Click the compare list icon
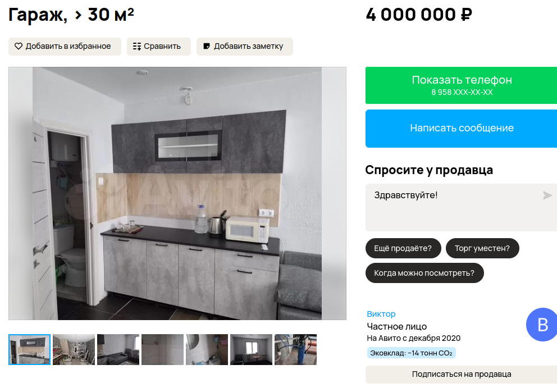The height and width of the screenshot is (392, 557). coord(137,46)
